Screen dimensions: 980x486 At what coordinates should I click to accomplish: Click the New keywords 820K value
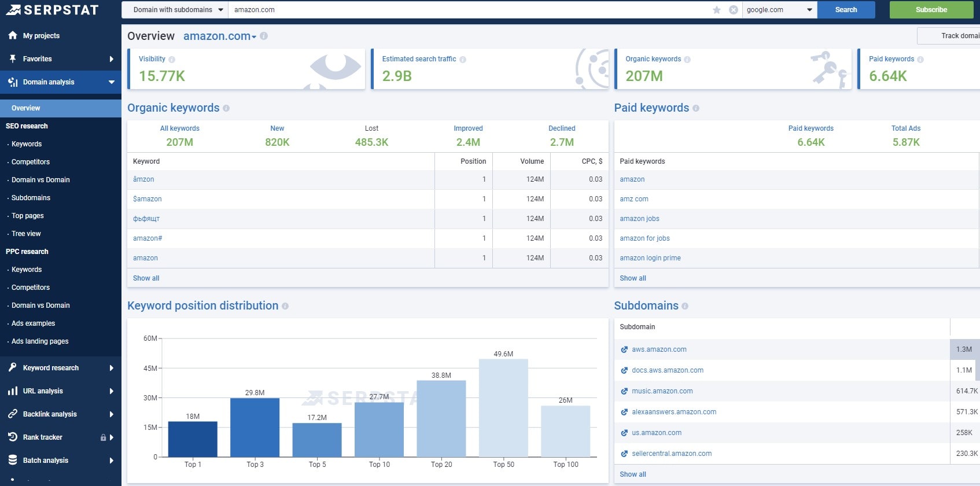tap(277, 142)
